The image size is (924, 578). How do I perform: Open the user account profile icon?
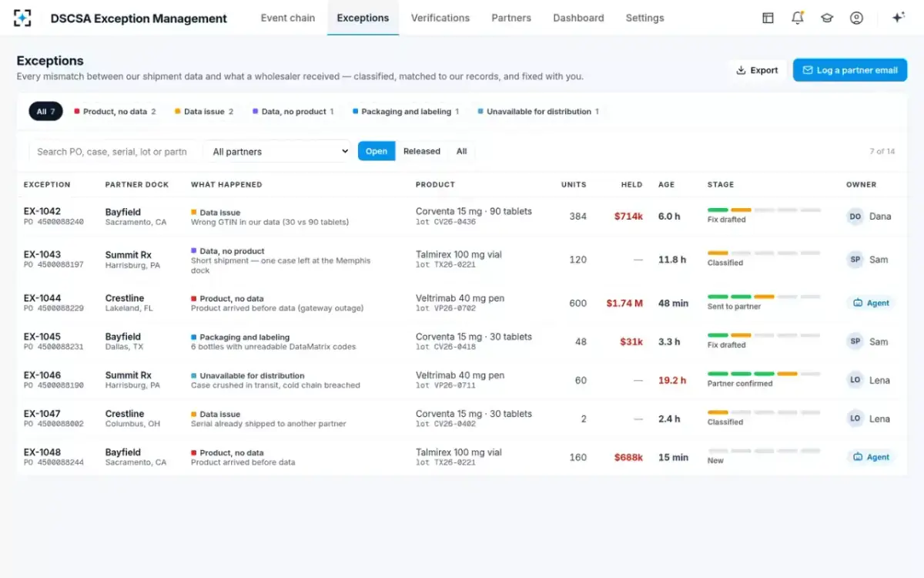coord(856,18)
